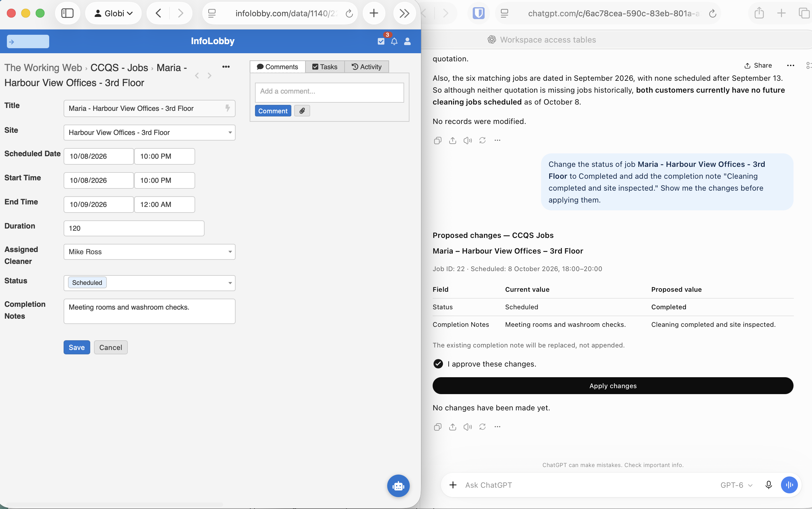This screenshot has width=812, height=509.
Task: Click the Scheduled Date time field
Action: pos(164,156)
